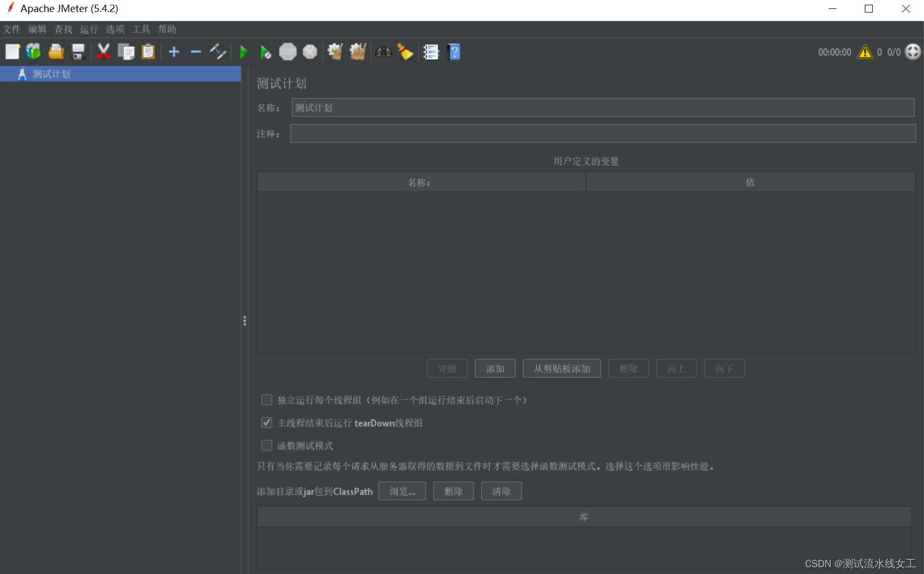Screen dimensions: 924x574
Task: Collapse all tree nodes with minus icon
Action: click(x=196, y=51)
